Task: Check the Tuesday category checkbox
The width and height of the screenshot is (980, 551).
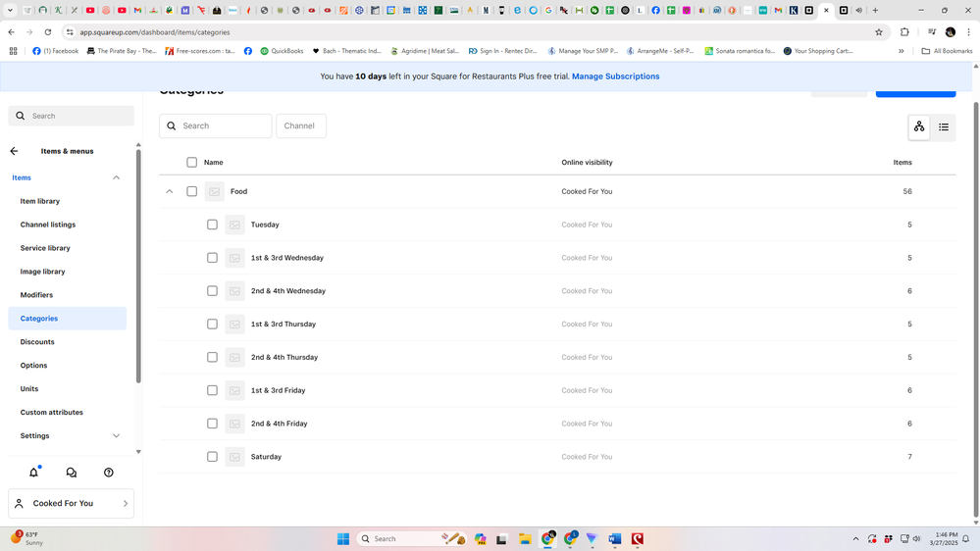Action: pyautogui.click(x=212, y=225)
